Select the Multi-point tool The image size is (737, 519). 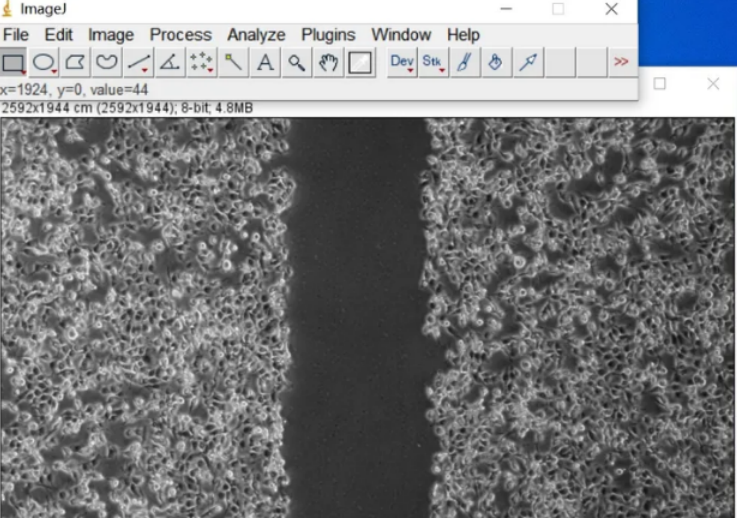[201, 63]
